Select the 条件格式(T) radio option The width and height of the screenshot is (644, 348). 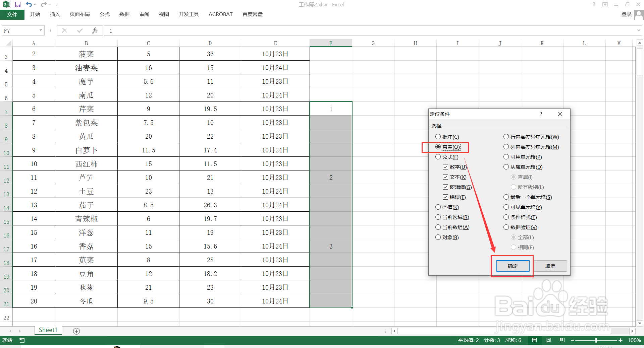[520, 217]
